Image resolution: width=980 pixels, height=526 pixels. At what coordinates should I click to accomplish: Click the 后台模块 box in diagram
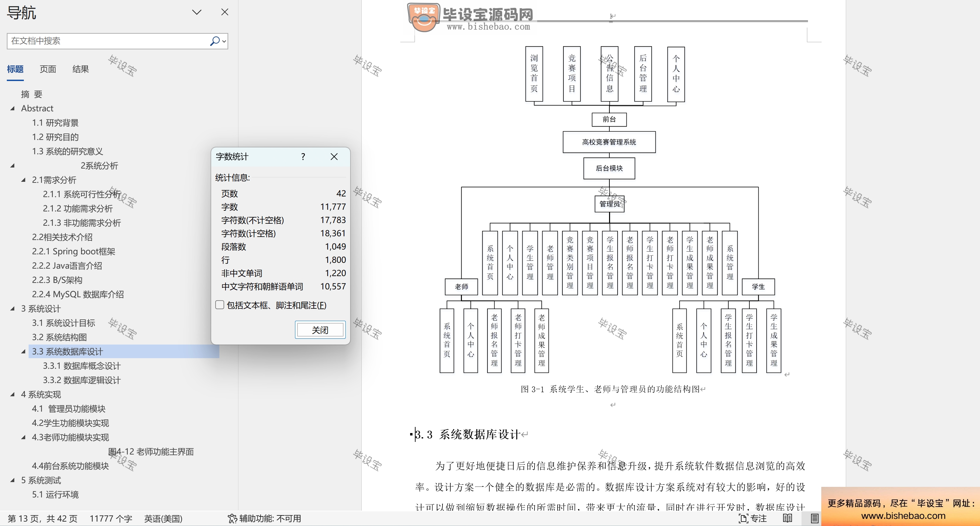pyautogui.click(x=609, y=168)
